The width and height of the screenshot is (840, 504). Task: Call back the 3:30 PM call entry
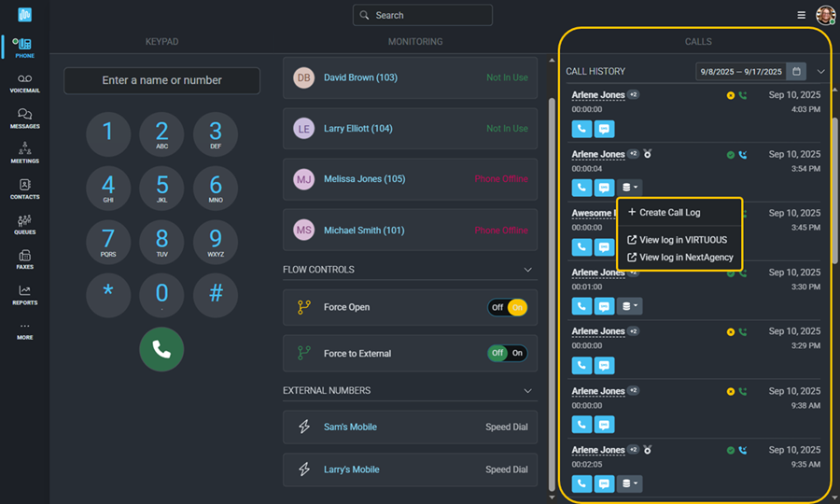tap(581, 306)
